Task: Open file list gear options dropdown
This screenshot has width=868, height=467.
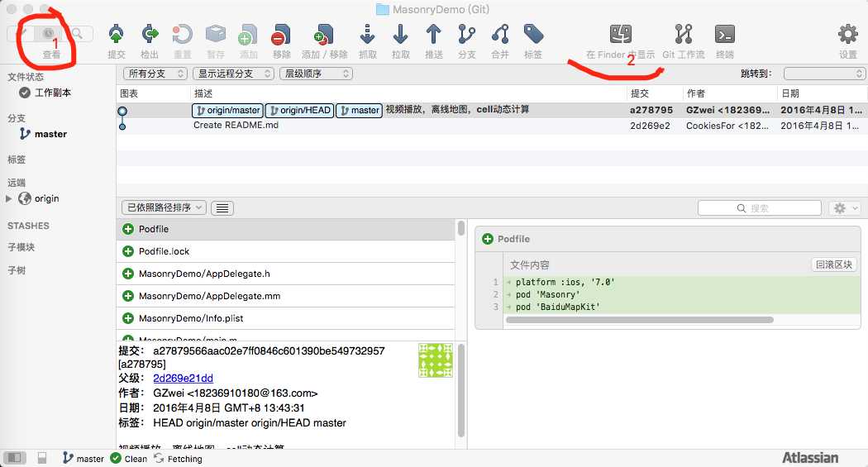Action: (845, 208)
